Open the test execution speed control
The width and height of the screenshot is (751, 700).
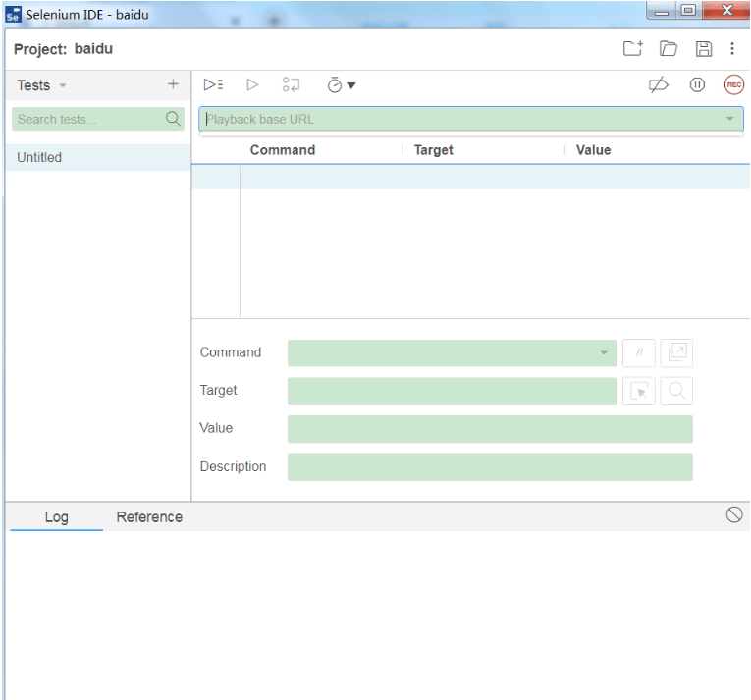[341, 84]
